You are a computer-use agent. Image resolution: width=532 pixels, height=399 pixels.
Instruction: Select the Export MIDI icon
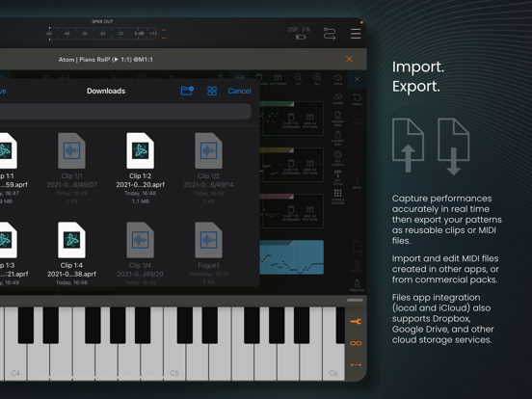(x=338, y=138)
